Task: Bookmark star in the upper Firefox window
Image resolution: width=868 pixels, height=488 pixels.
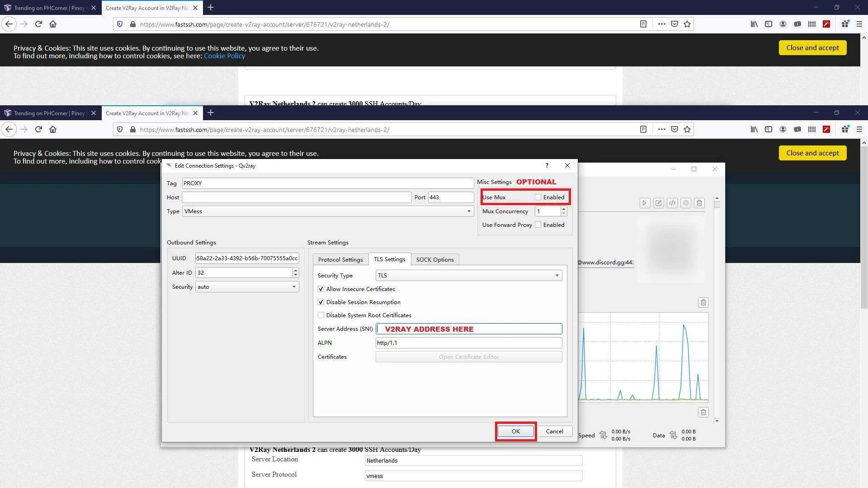Action: (x=687, y=24)
